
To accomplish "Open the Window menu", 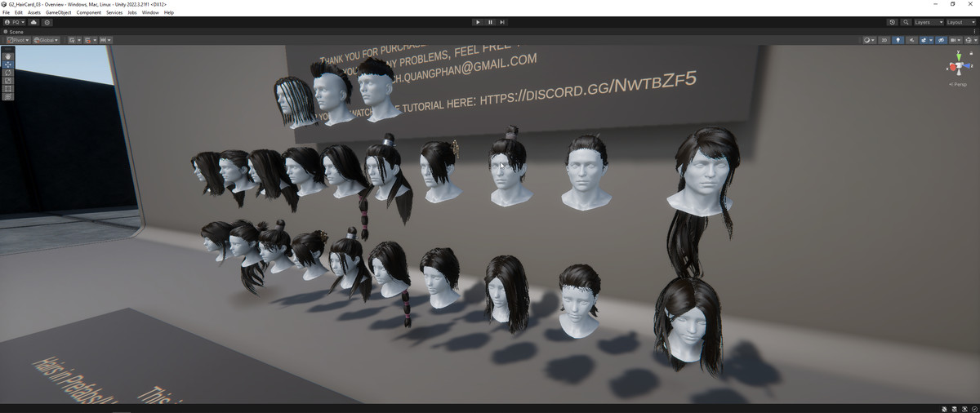I will click(x=150, y=13).
